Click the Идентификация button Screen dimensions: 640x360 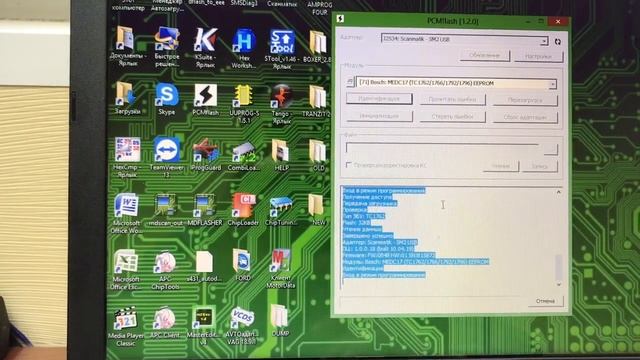click(x=379, y=98)
